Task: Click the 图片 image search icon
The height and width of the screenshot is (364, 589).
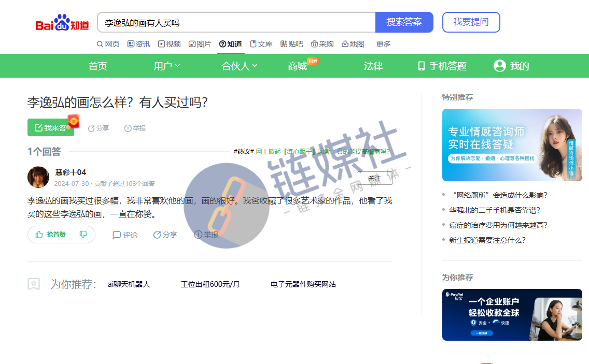Action: [x=191, y=44]
